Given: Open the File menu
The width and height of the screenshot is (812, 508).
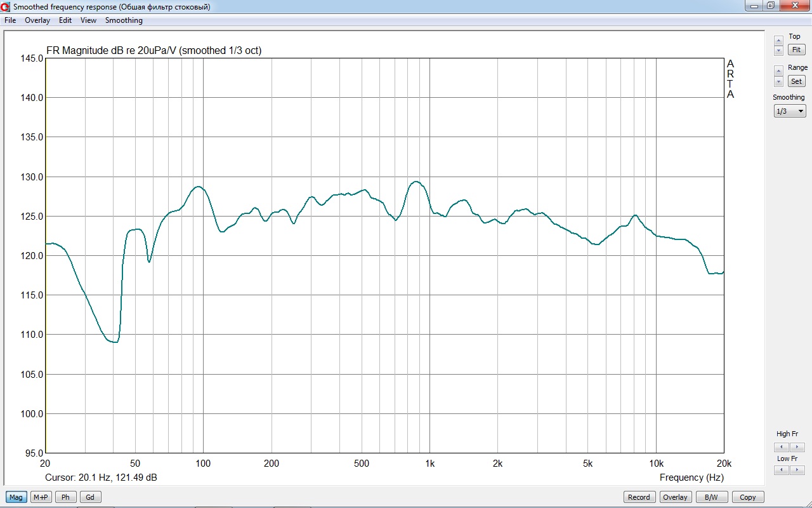Looking at the screenshot, I should (x=10, y=20).
